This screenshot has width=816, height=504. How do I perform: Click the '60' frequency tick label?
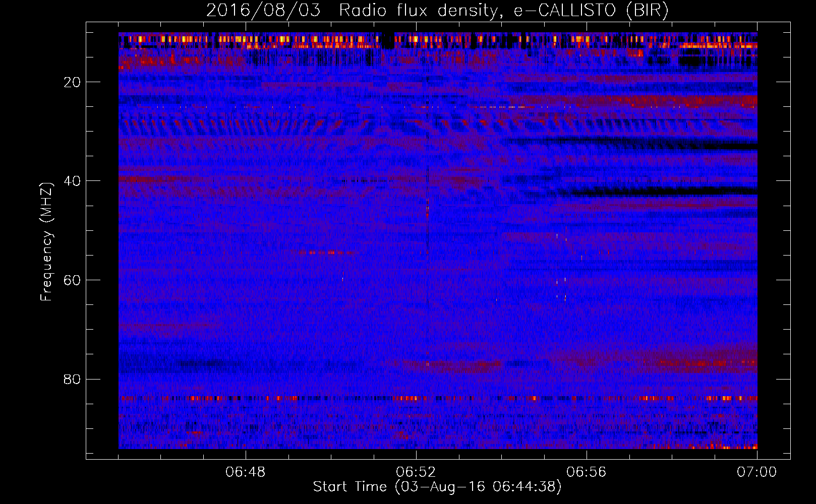pyautogui.click(x=73, y=280)
